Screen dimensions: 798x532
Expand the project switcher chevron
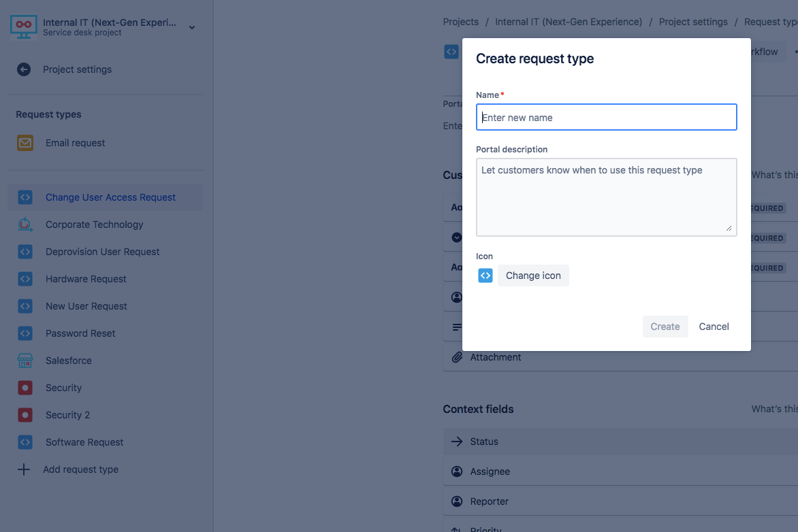coord(192,27)
